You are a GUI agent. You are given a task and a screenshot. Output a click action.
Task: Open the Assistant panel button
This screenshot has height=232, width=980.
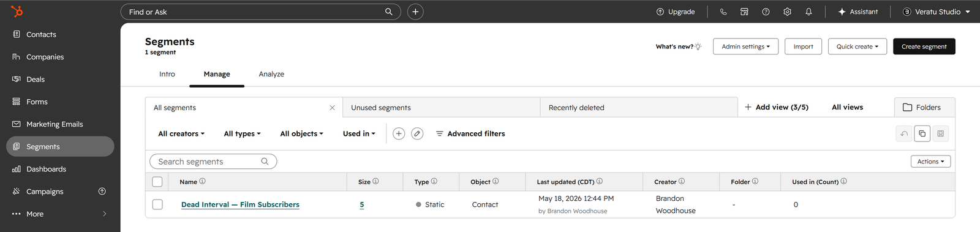pyautogui.click(x=858, y=12)
